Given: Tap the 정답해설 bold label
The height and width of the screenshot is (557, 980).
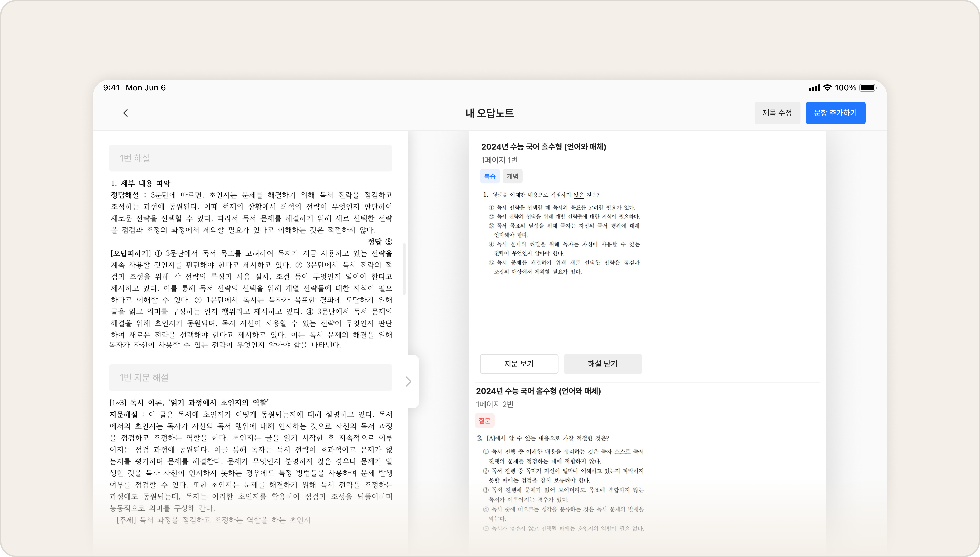Looking at the screenshot, I should point(125,195).
